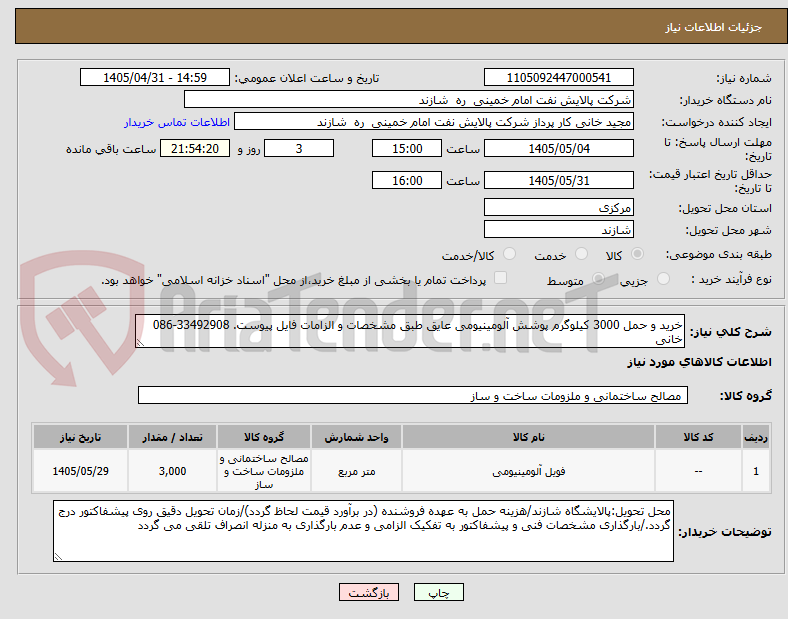Click the چاپ (print) button
The width and height of the screenshot is (788, 619).
(x=438, y=592)
